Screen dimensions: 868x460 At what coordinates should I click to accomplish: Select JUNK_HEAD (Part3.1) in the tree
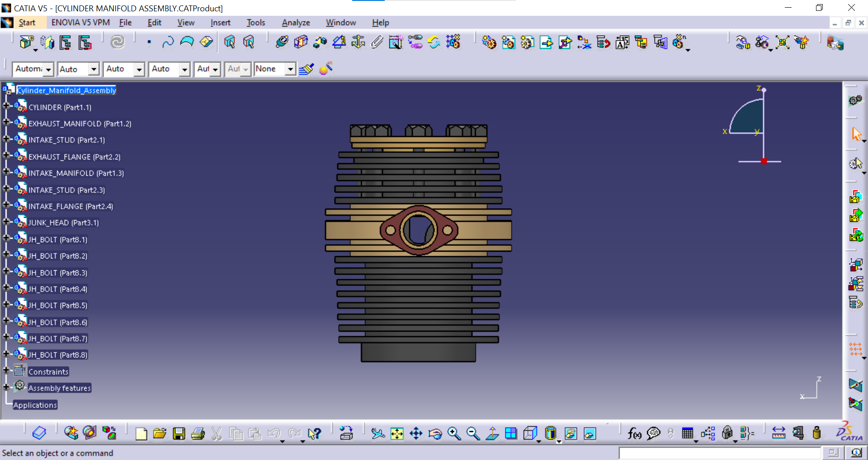point(63,223)
